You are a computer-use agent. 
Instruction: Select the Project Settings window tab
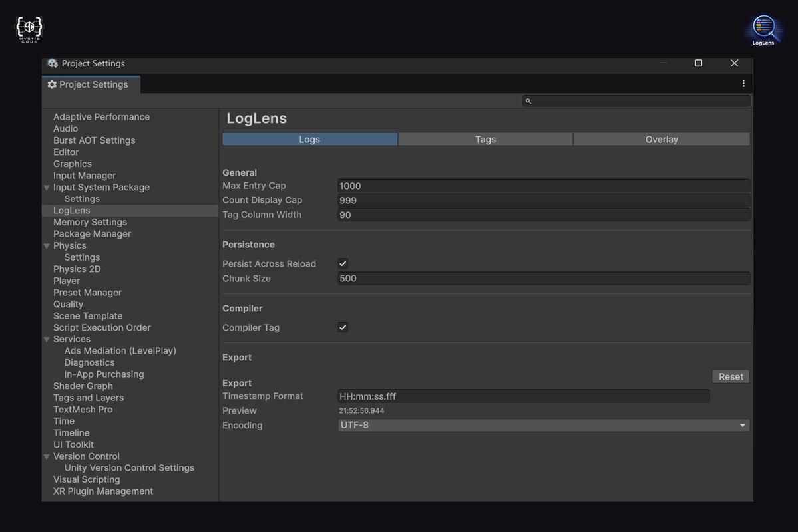click(x=91, y=84)
